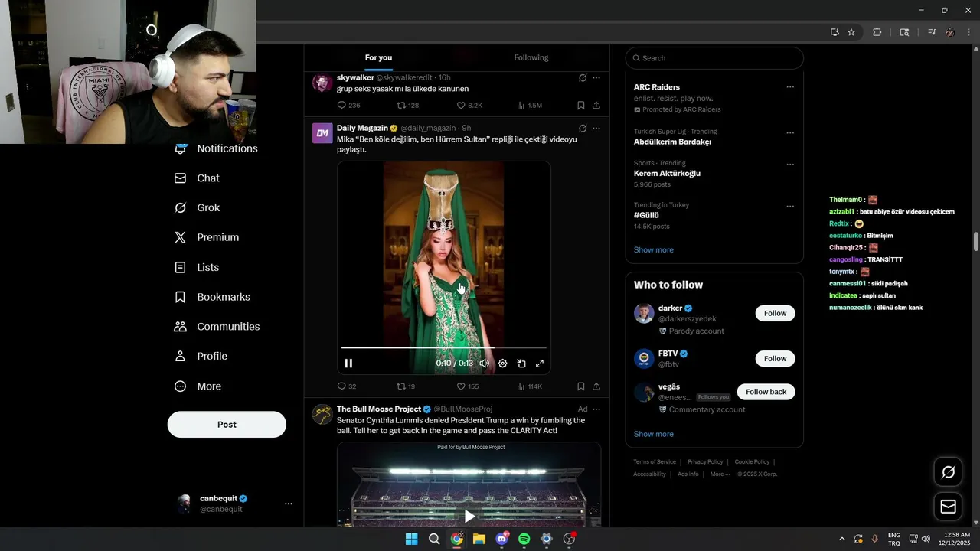Open File Explorer from the taskbar
Image resolution: width=980 pixels, height=551 pixels.
pyautogui.click(x=479, y=539)
